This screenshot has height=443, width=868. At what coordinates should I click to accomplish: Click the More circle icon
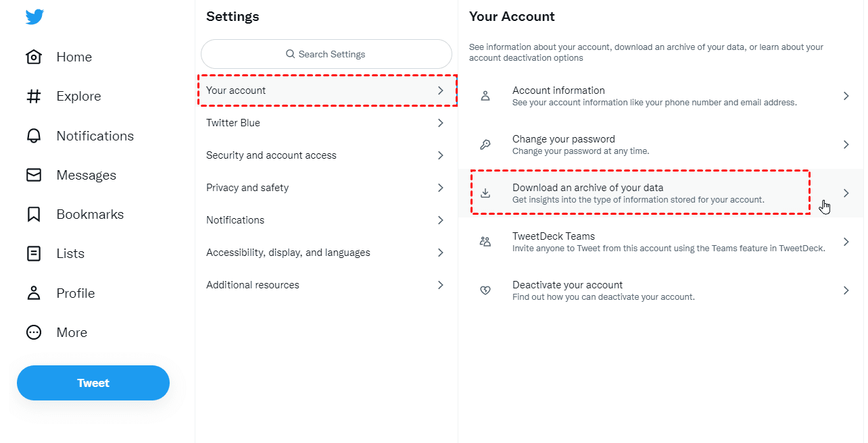[34, 332]
